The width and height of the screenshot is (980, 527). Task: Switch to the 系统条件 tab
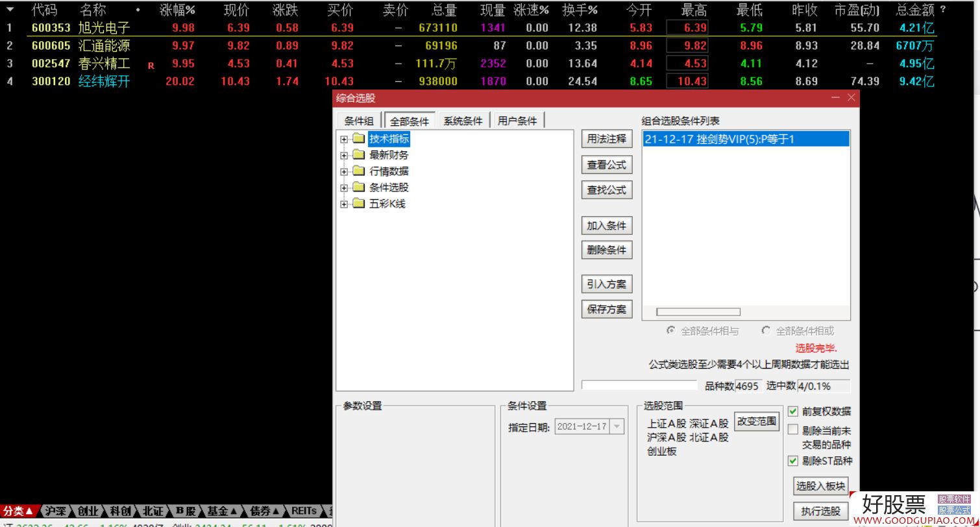(463, 121)
